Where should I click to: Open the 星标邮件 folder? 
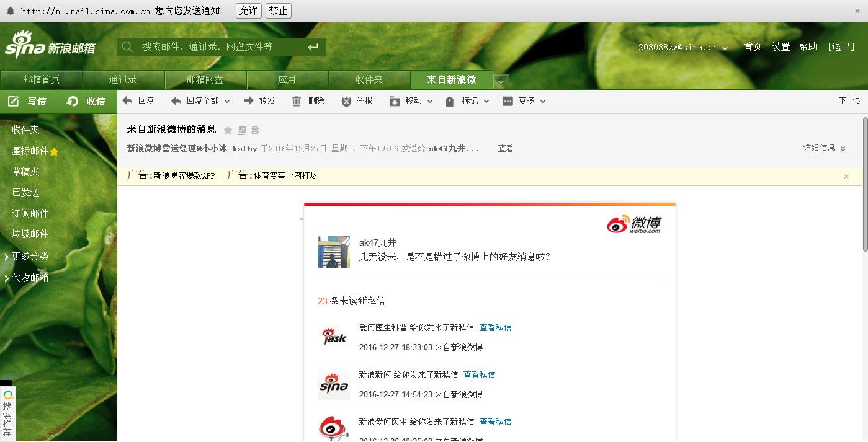30,151
